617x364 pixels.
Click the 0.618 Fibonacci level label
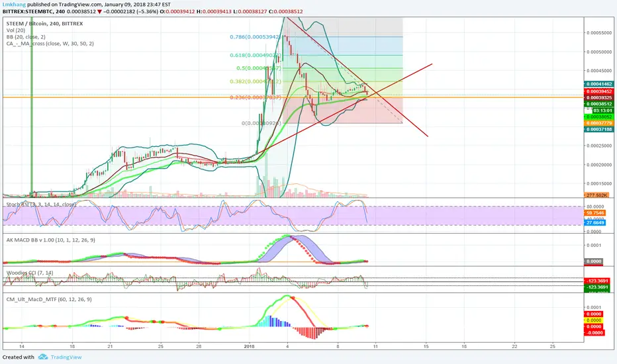pyautogui.click(x=256, y=56)
